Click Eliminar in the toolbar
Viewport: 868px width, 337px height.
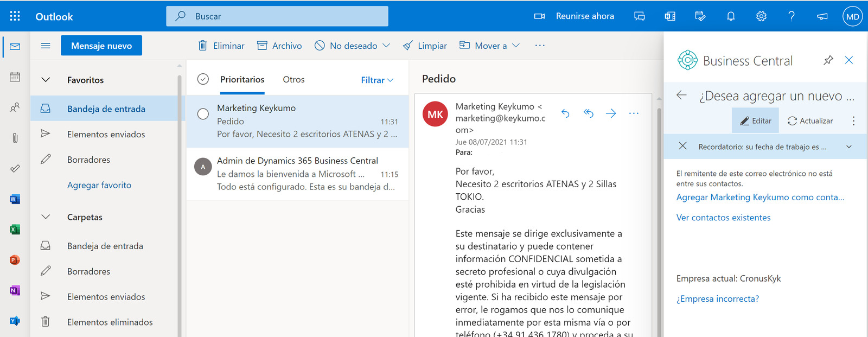pyautogui.click(x=221, y=46)
